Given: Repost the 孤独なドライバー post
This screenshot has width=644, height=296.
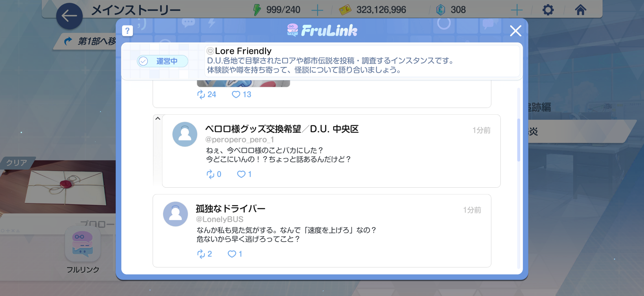Looking at the screenshot, I should (x=204, y=254).
